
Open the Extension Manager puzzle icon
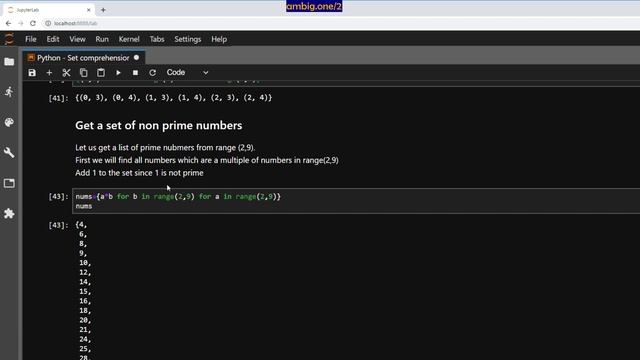tap(9, 213)
